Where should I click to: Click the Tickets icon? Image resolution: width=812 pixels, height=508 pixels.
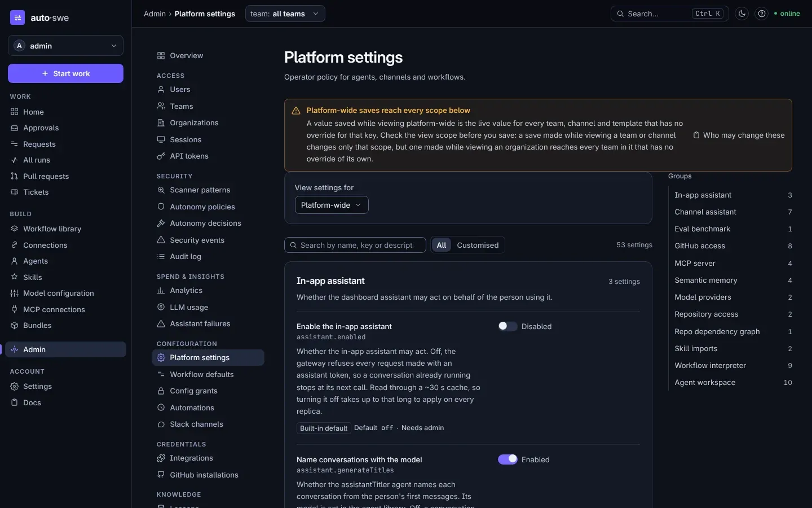pos(14,192)
